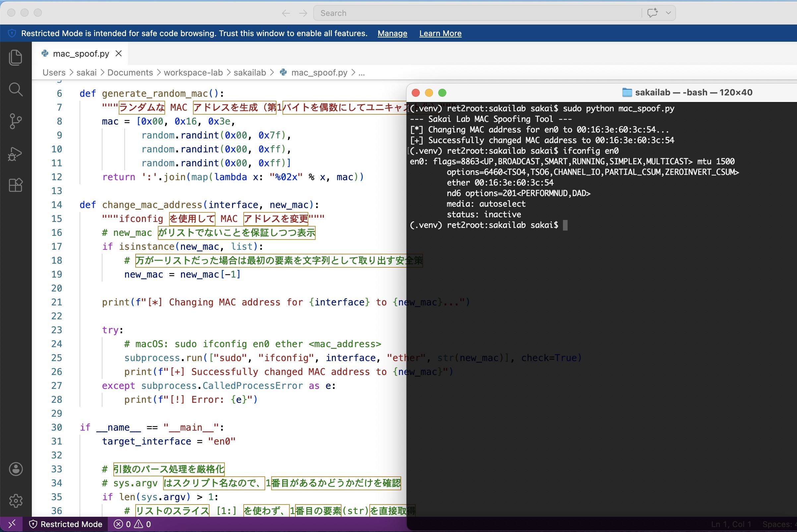Click the Learn More link
Screen dimensions: 797x532
point(440,33)
